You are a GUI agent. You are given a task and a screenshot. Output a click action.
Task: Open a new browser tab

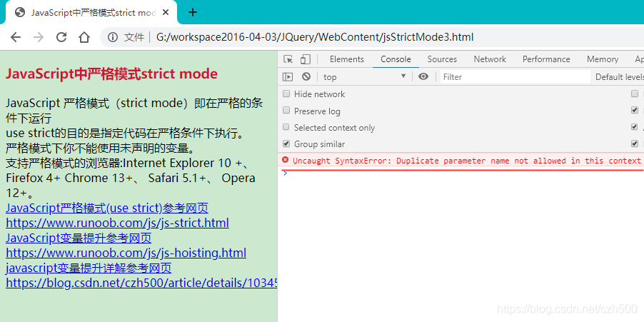coord(193,12)
